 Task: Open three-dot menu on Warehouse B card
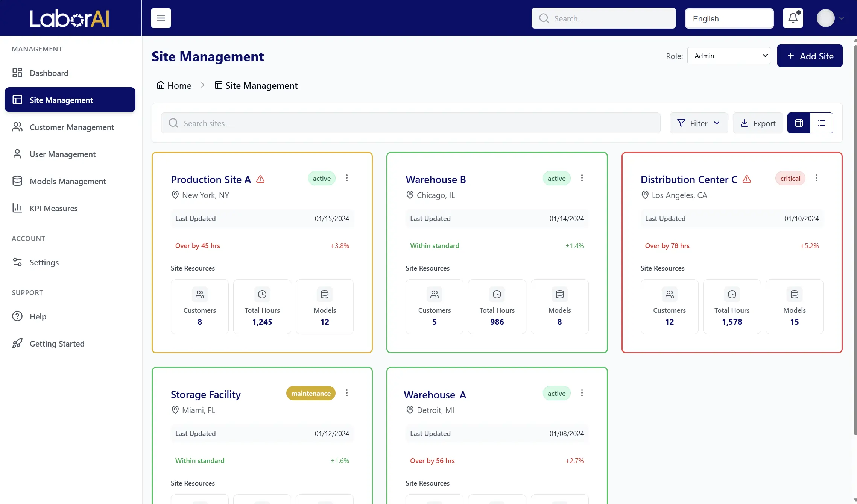pyautogui.click(x=582, y=178)
